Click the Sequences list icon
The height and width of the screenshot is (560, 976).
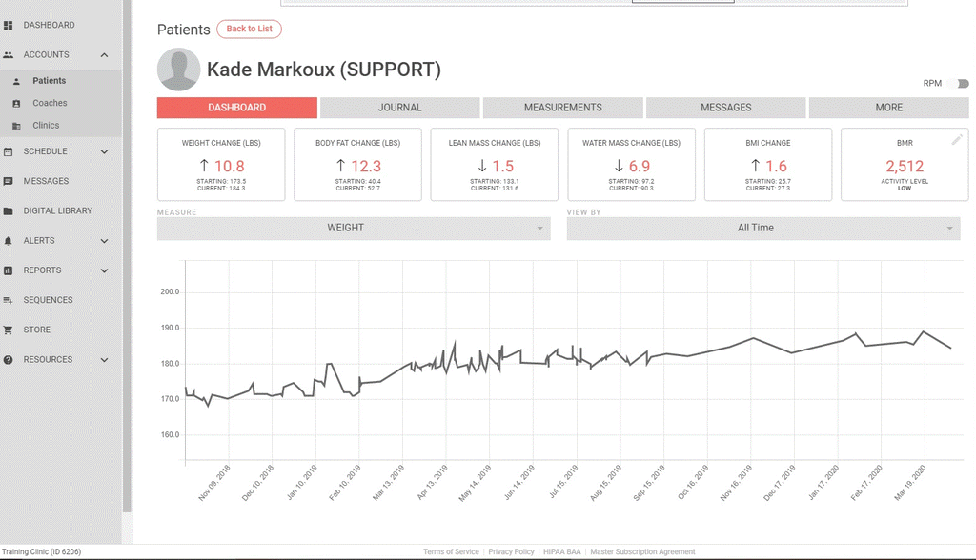click(9, 300)
